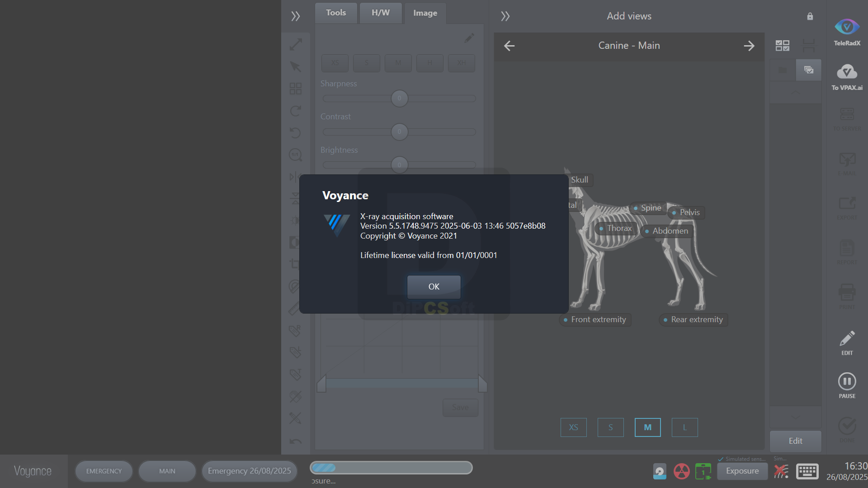This screenshot has width=868, height=488.
Task: Open the Report icon
Action: 847,252
